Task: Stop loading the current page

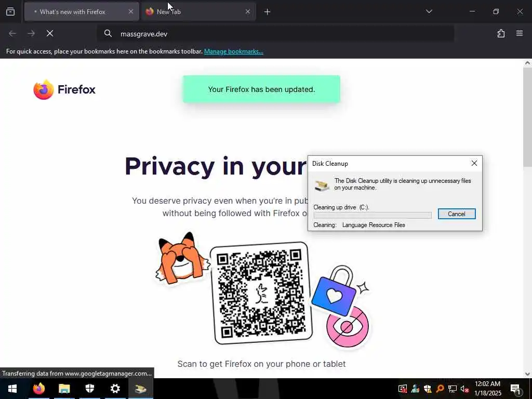Action: click(50, 33)
